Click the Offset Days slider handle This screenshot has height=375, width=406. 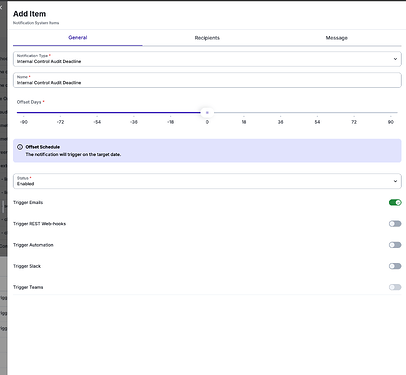207,113
